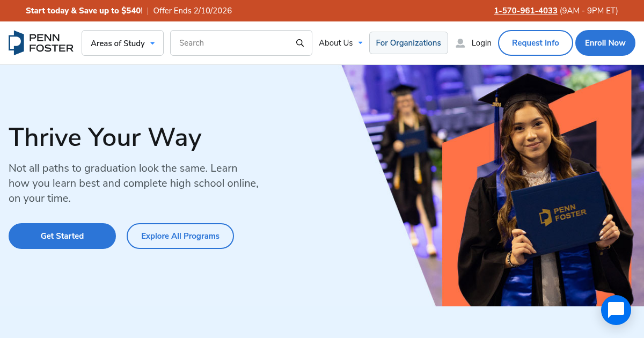Click the search magnifier icon

click(300, 43)
